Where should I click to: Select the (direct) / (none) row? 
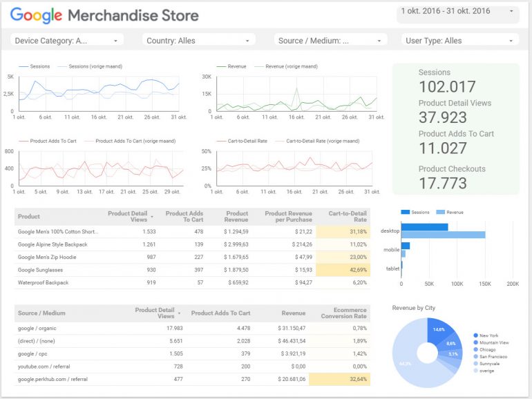192,341
